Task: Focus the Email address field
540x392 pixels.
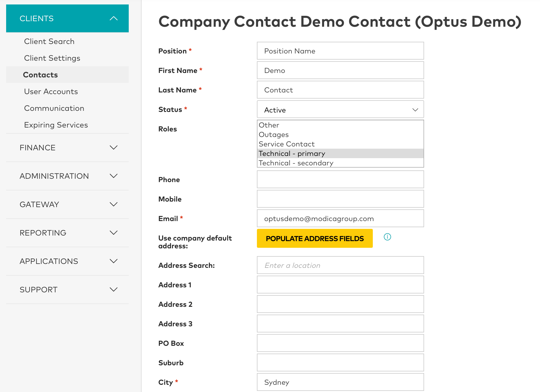Action: (340, 219)
